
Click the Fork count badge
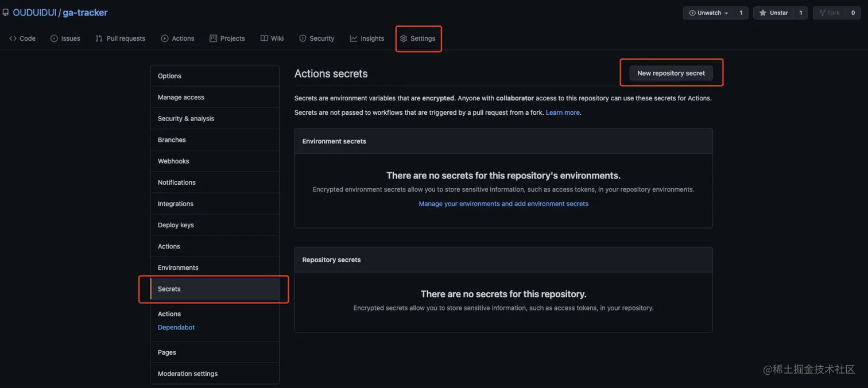[852, 13]
